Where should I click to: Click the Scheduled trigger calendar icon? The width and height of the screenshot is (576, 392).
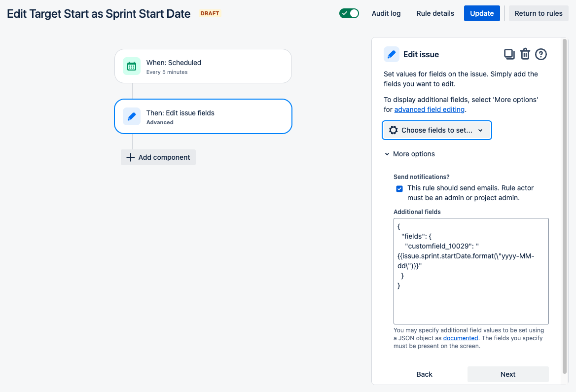click(132, 66)
